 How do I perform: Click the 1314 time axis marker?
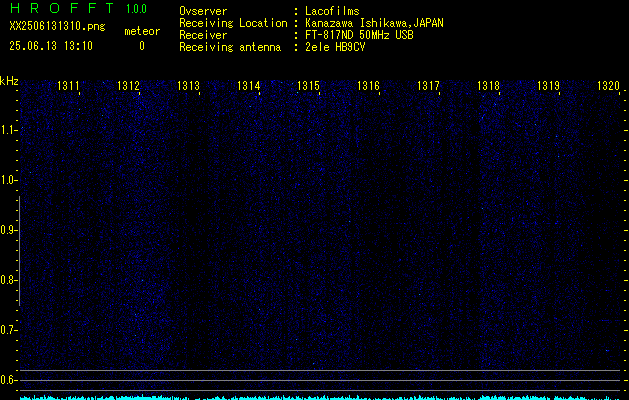[x=248, y=85]
